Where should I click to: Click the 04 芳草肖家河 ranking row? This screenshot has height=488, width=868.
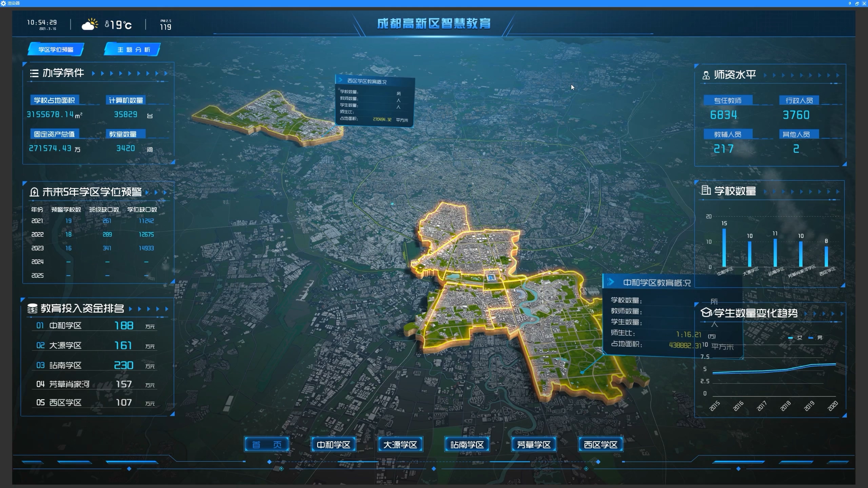95,384
